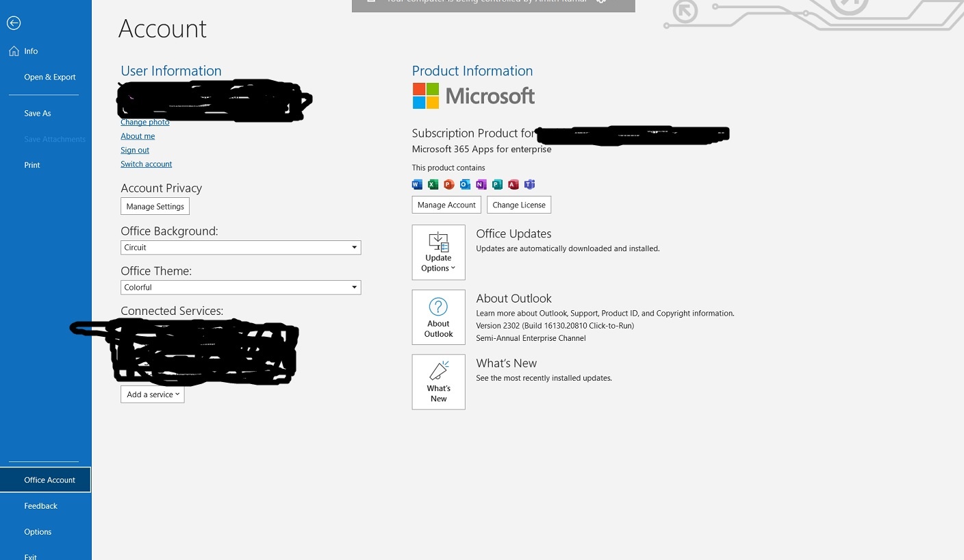Click the Excel app icon

tap(433, 184)
